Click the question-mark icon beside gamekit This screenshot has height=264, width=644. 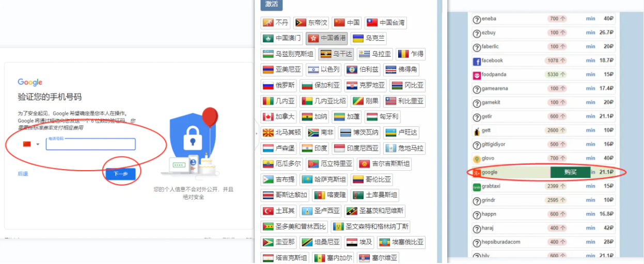tap(477, 103)
